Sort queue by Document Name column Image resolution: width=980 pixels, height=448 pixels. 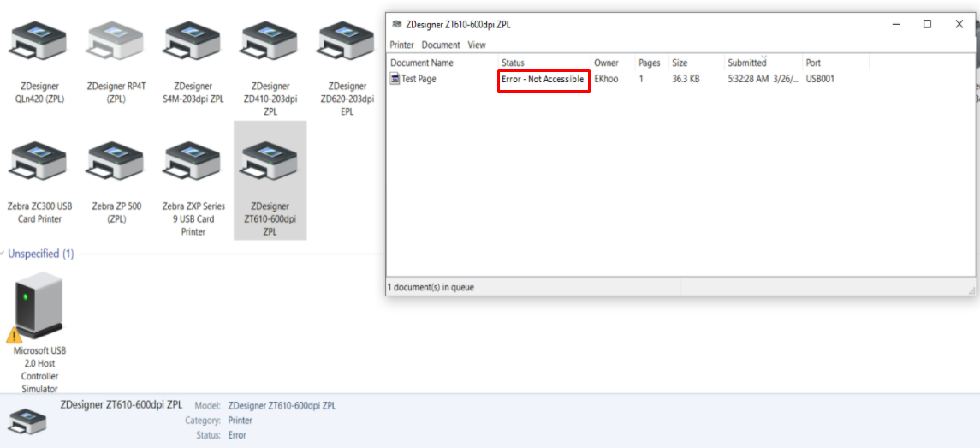422,63
